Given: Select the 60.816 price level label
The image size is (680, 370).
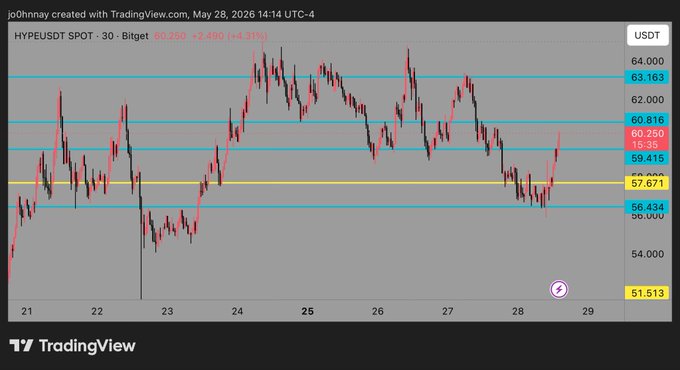Looking at the screenshot, I should click(x=647, y=120).
